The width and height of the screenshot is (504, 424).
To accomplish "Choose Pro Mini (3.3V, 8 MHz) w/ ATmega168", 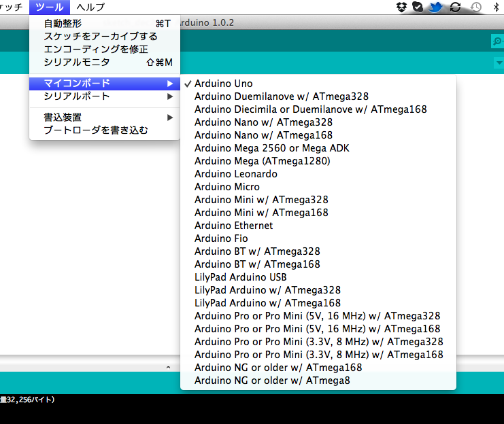I will 318,355.
